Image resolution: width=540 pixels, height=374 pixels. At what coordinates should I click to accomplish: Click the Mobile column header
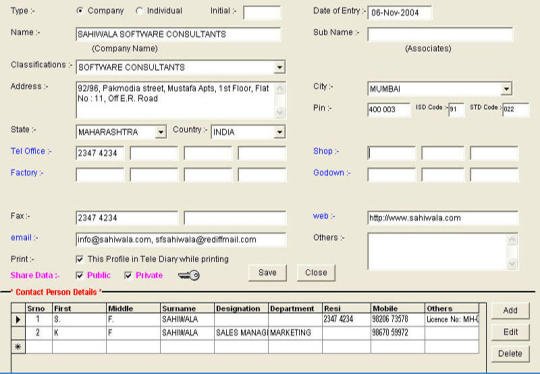point(397,308)
